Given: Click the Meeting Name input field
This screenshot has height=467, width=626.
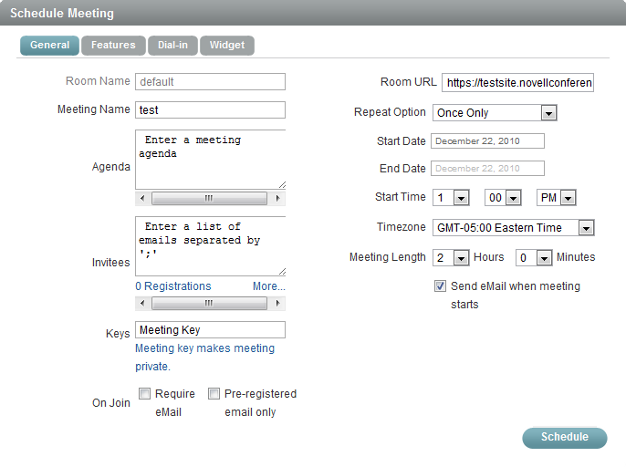Looking at the screenshot, I should pos(210,110).
